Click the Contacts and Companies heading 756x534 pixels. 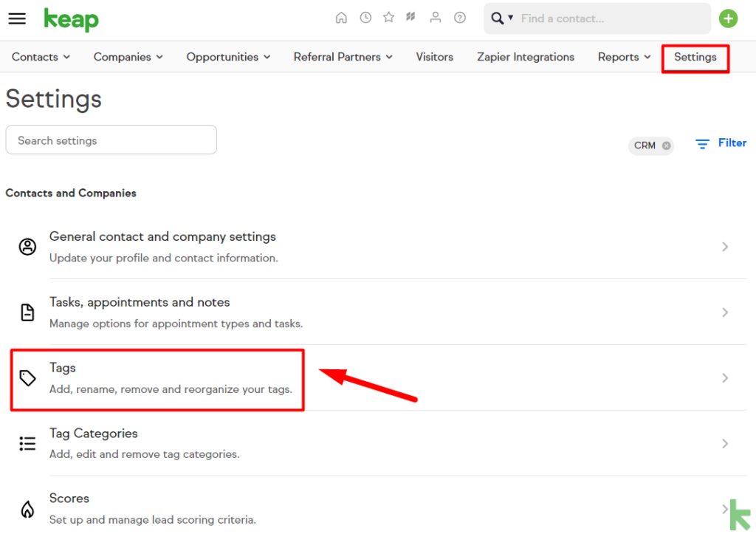71,193
